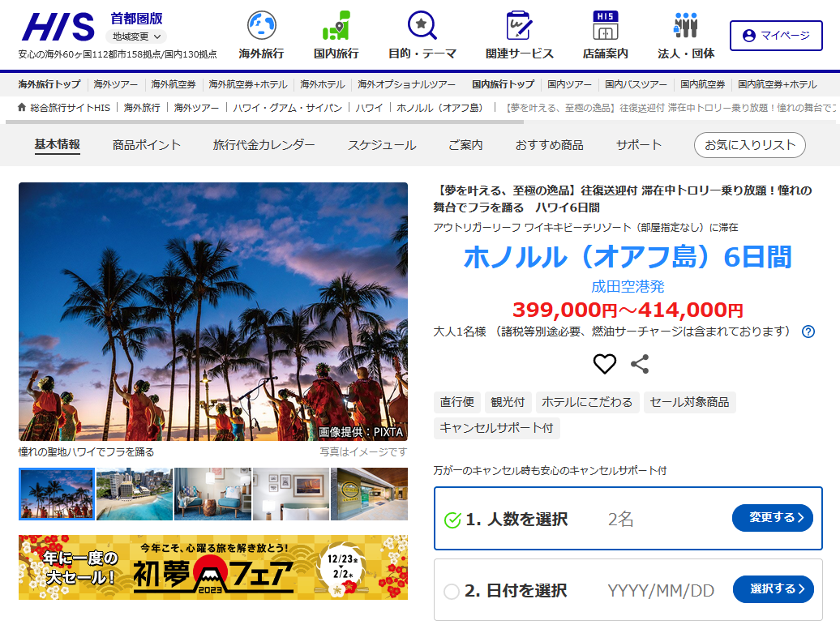Image resolution: width=840 pixels, height=629 pixels.
Task: Click the セール対象商品 tag
Action: click(689, 402)
